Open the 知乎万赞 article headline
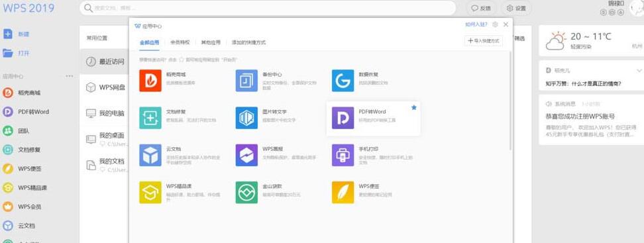Image resolution: width=644 pixels, height=243 pixels. [583, 83]
